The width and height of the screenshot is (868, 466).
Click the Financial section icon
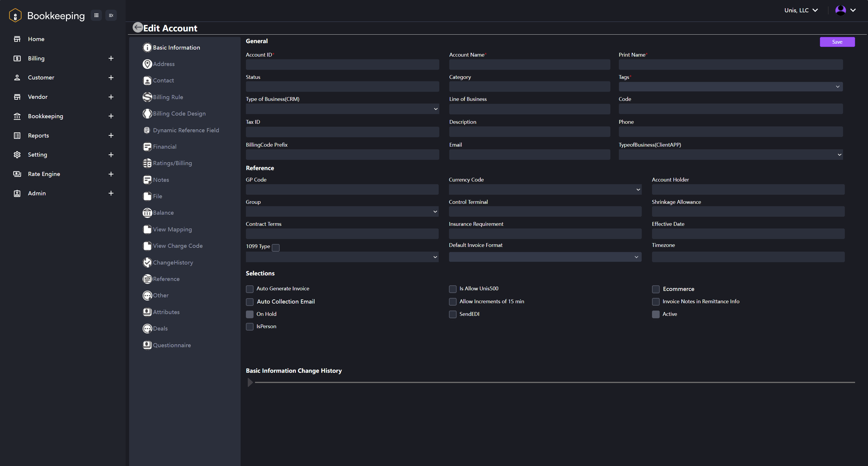tap(148, 146)
